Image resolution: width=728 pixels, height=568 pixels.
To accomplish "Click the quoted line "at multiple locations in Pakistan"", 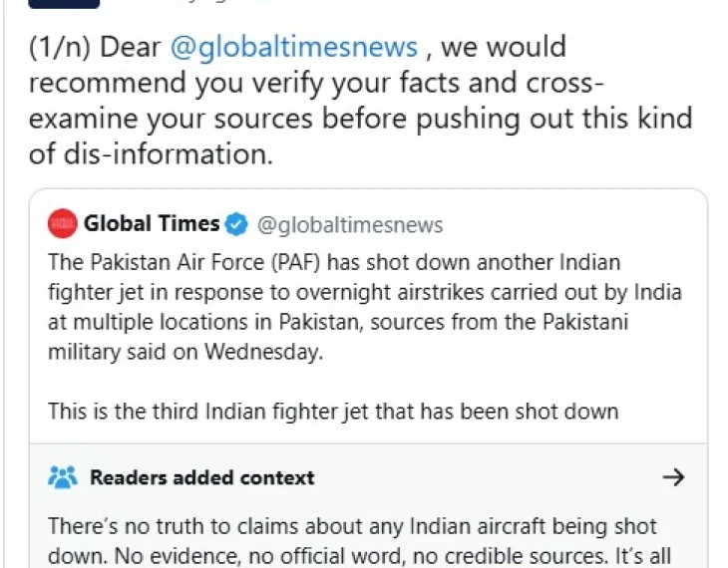I will pos(205,323).
